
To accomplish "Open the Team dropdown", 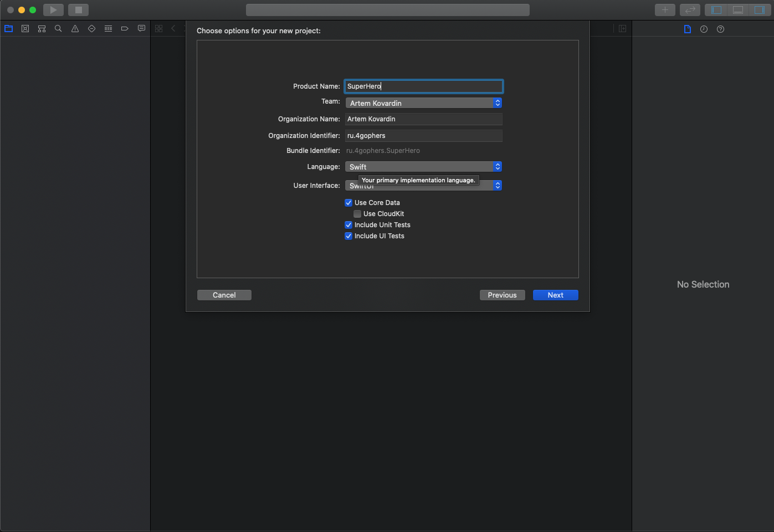I will point(423,103).
